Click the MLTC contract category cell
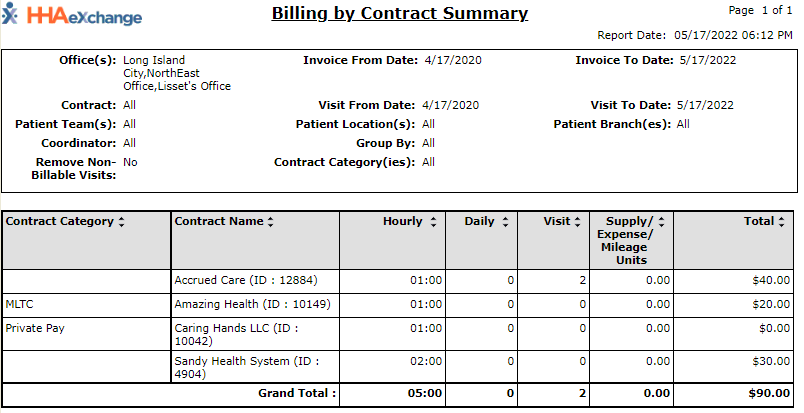Image resolution: width=804 pixels, height=413 pixels. pyautogui.click(x=20, y=304)
